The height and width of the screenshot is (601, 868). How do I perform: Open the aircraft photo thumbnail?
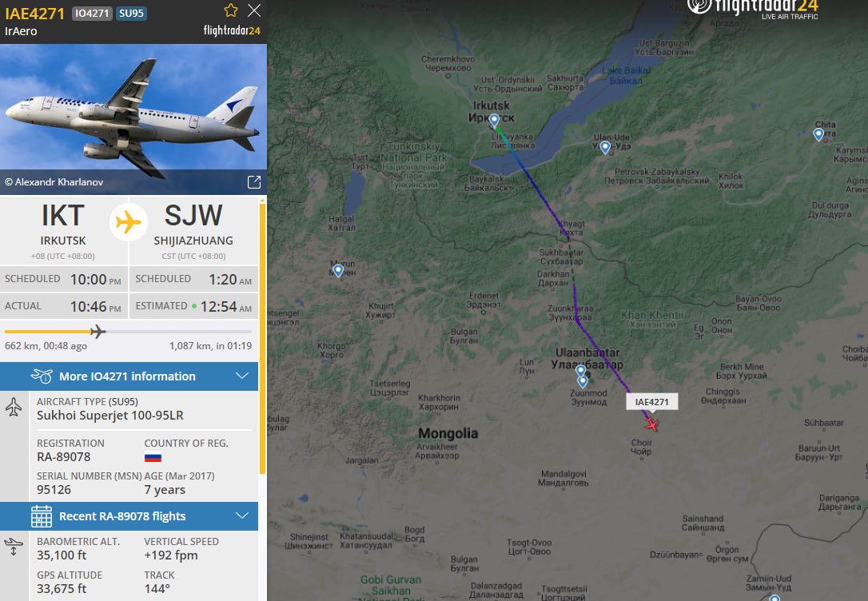[x=133, y=119]
